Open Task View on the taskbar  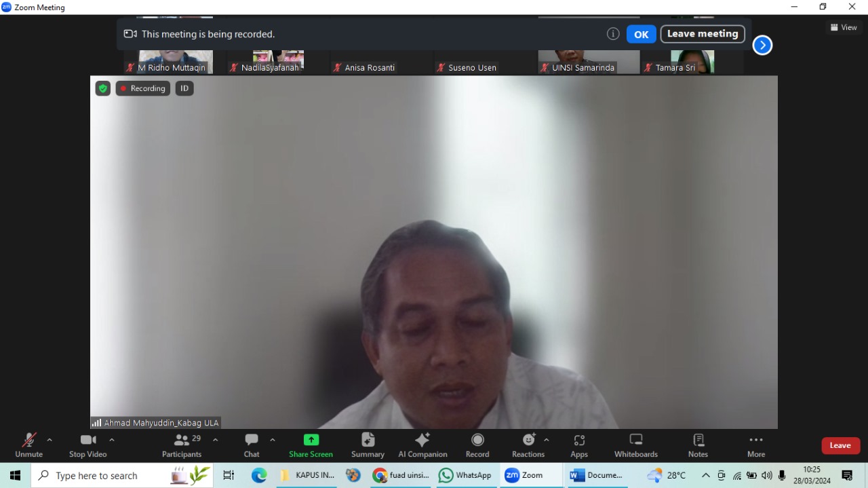(x=229, y=476)
